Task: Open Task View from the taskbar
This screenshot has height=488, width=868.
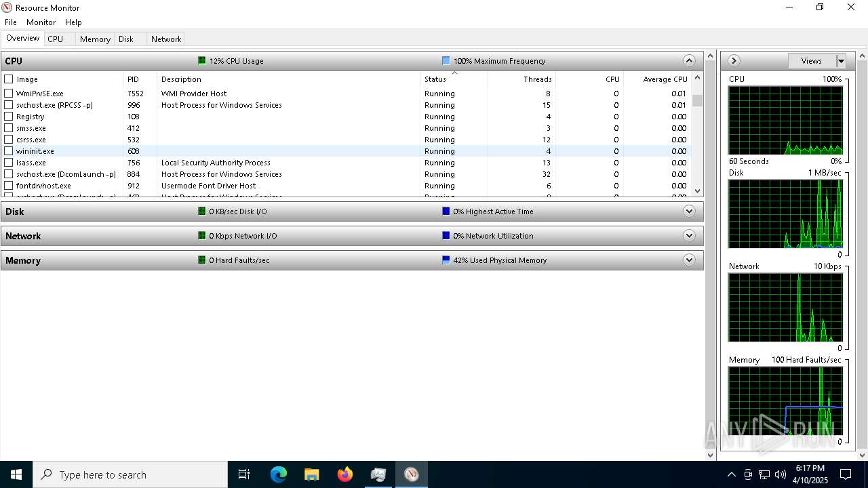Action: tap(244, 474)
